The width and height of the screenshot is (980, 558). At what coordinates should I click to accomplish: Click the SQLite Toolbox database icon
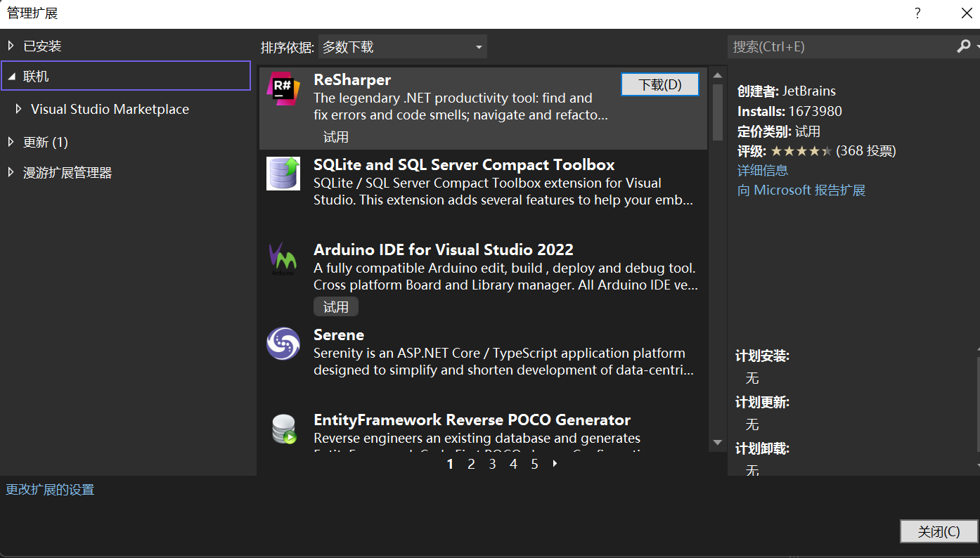point(283,174)
